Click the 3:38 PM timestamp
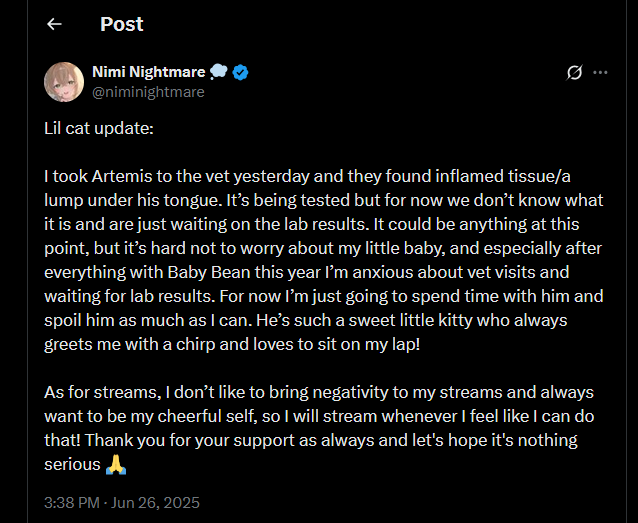The image size is (638, 523). pos(73,503)
